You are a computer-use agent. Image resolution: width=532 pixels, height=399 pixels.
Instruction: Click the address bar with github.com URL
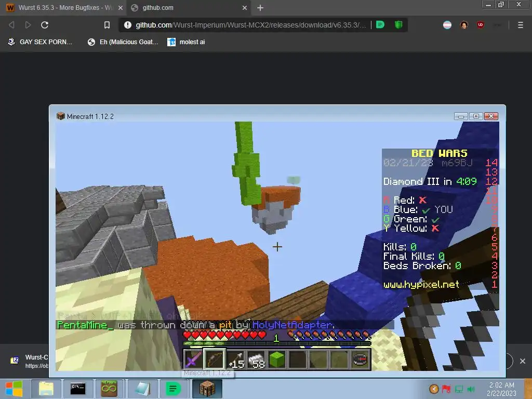click(251, 25)
